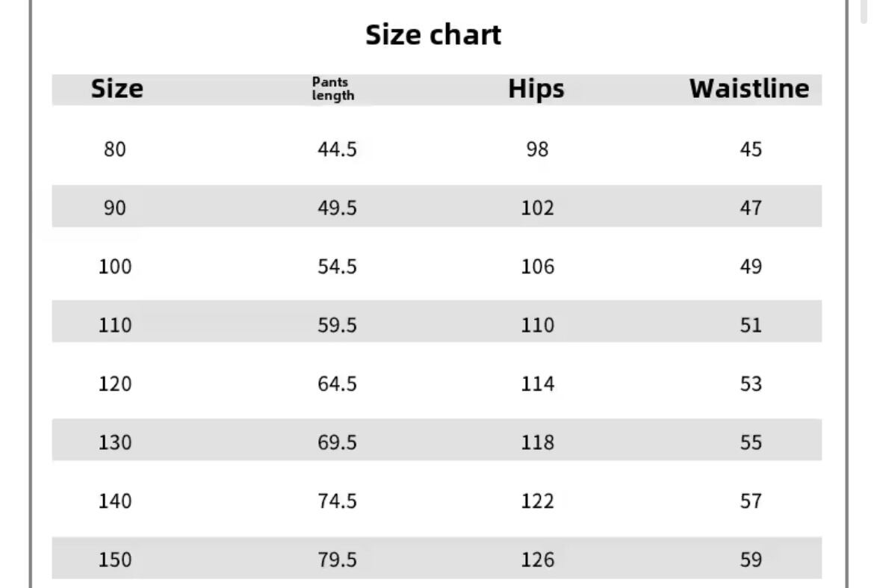874x588 pixels.
Task: Select the 59.5 pants length value
Action: point(338,325)
